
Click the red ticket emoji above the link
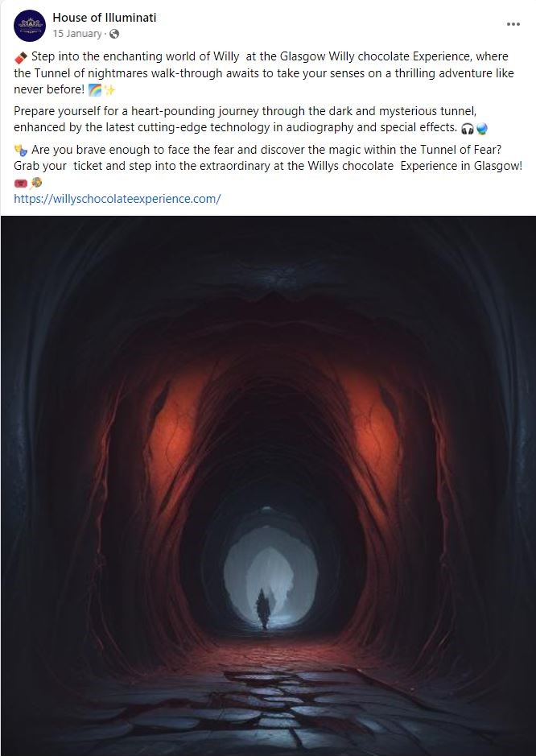click(x=21, y=184)
